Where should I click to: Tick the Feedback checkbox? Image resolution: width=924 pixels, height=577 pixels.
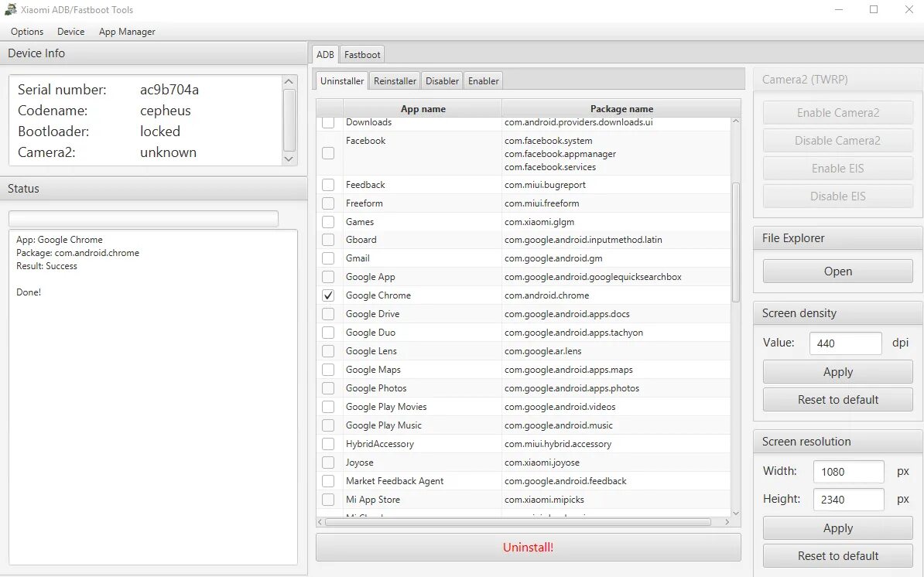(x=328, y=185)
